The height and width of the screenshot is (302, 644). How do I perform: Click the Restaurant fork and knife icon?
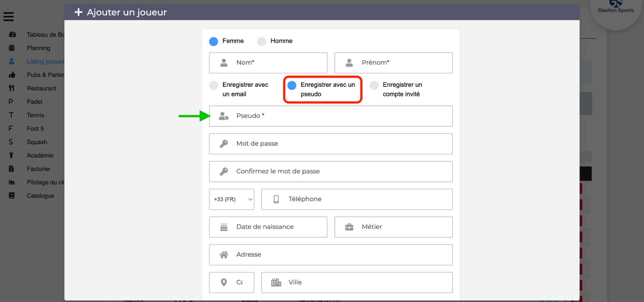point(12,88)
